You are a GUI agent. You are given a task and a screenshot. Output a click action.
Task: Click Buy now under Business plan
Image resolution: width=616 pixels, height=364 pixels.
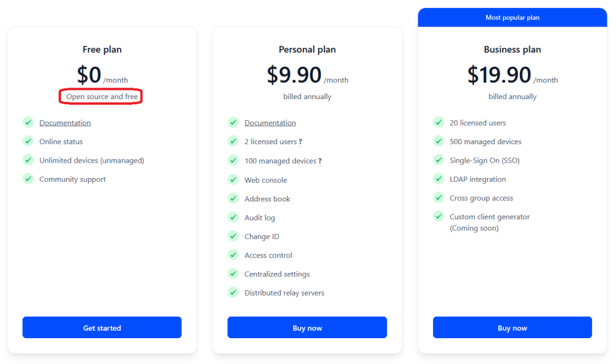513,328
